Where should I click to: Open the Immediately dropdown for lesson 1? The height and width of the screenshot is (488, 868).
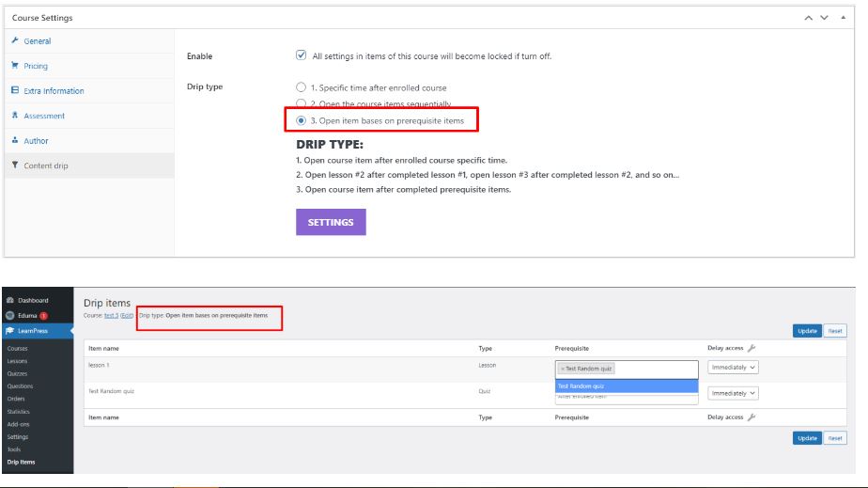733,368
